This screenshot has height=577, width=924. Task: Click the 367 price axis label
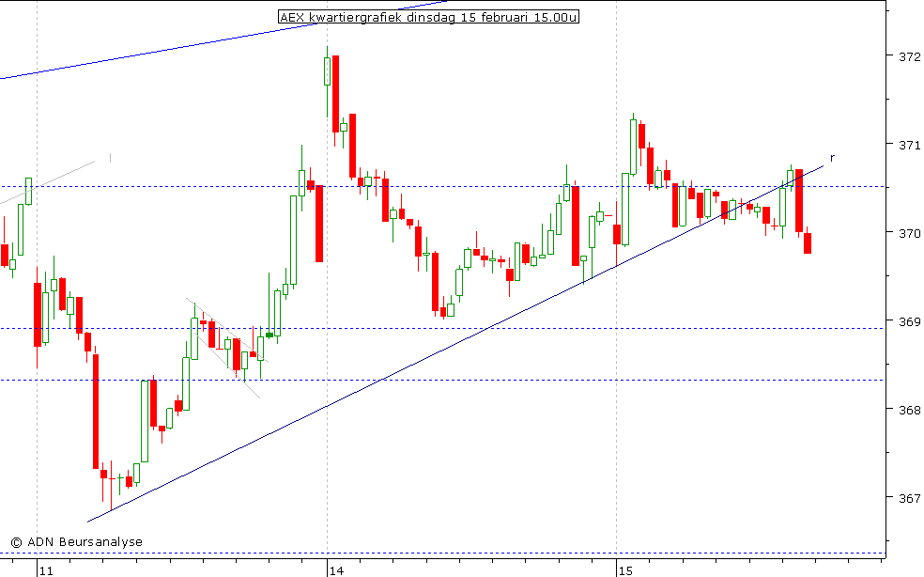(x=909, y=499)
